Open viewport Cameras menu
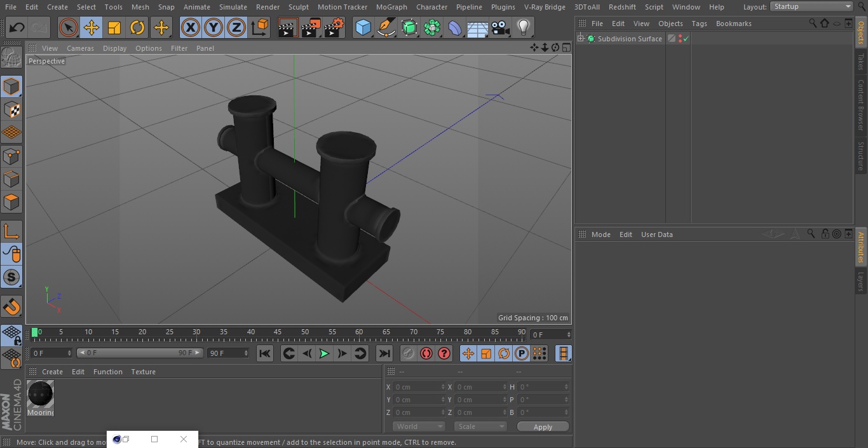868x448 pixels. click(80, 48)
